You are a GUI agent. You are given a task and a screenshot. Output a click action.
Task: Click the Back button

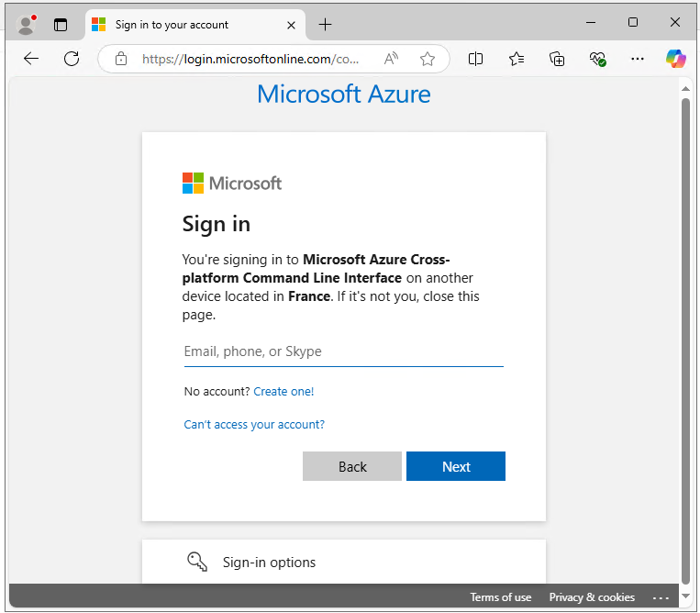(352, 466)
